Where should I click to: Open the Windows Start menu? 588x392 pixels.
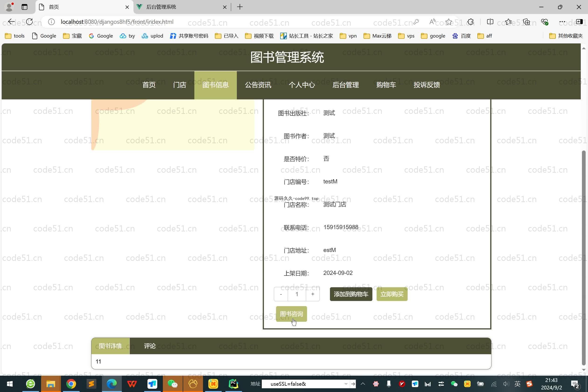click(x=10, y=384)
